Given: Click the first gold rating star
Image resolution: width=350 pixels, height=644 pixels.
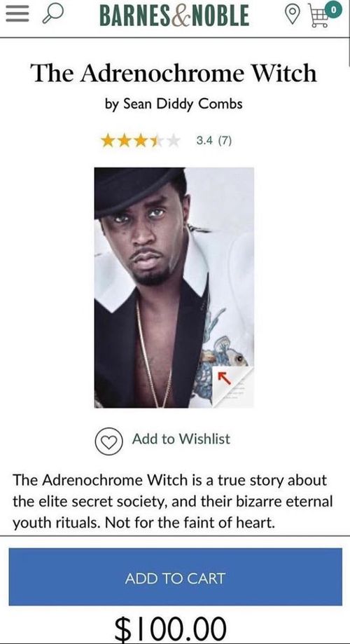Looking at the screenshot, I should tap(108, 141).
